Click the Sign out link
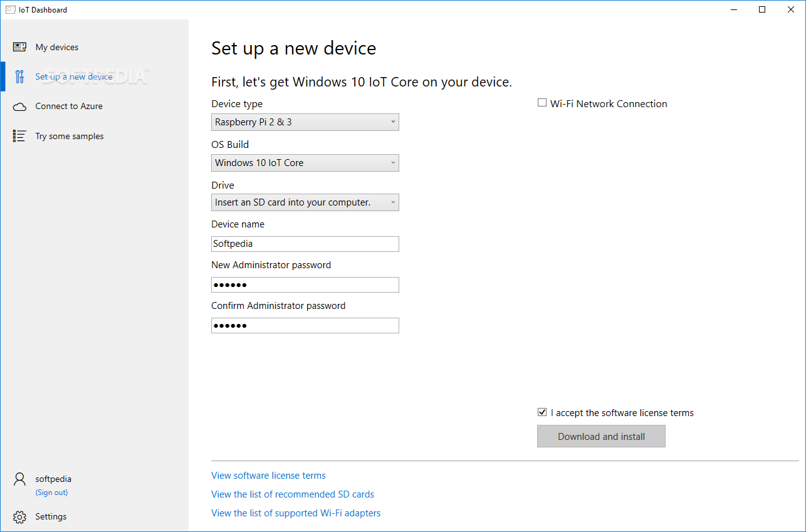 [x=51, y=493]
